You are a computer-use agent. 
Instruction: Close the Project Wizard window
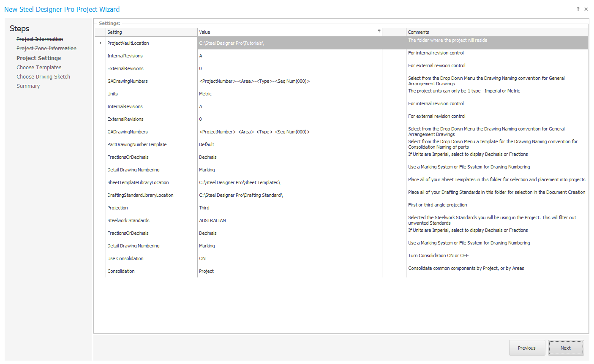pos(586,9)
